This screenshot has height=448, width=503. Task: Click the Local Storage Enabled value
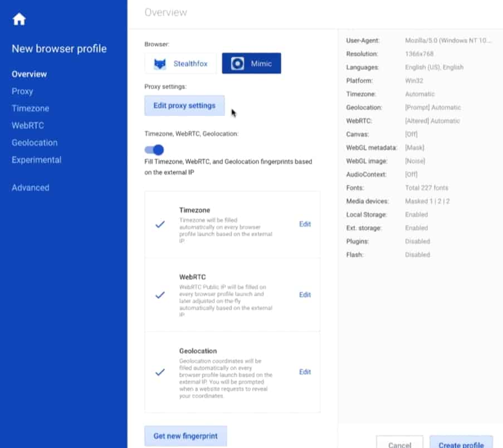point(417,215)
